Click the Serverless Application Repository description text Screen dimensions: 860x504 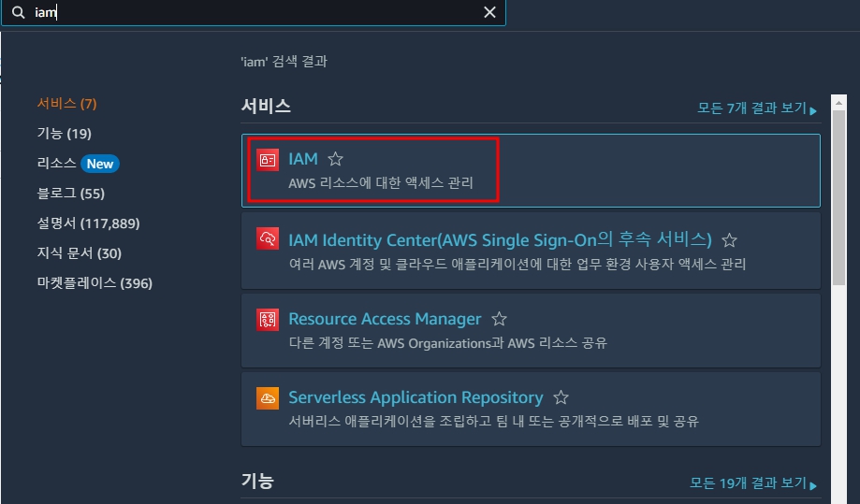pos(493,422)
